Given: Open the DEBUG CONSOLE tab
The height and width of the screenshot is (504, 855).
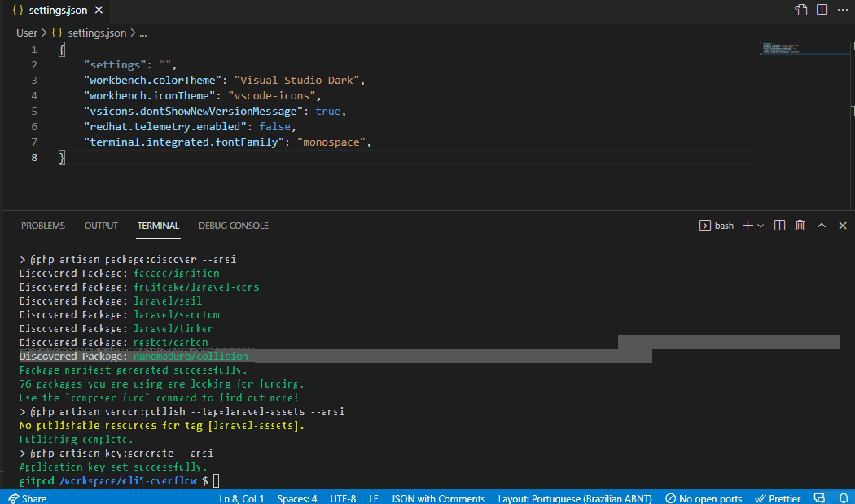Looking at the screenshot, I should point(233,226).
